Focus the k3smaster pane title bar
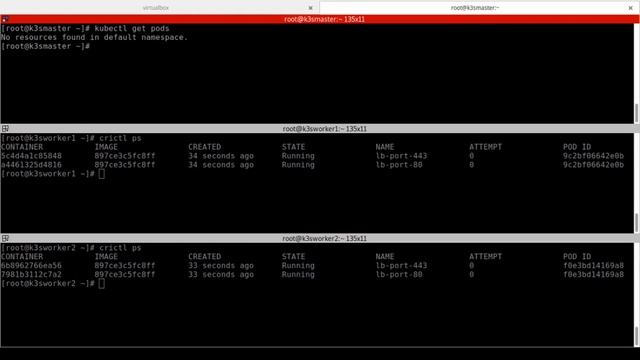Viewport: 640px width, 360px height. (x=320, y=19)
